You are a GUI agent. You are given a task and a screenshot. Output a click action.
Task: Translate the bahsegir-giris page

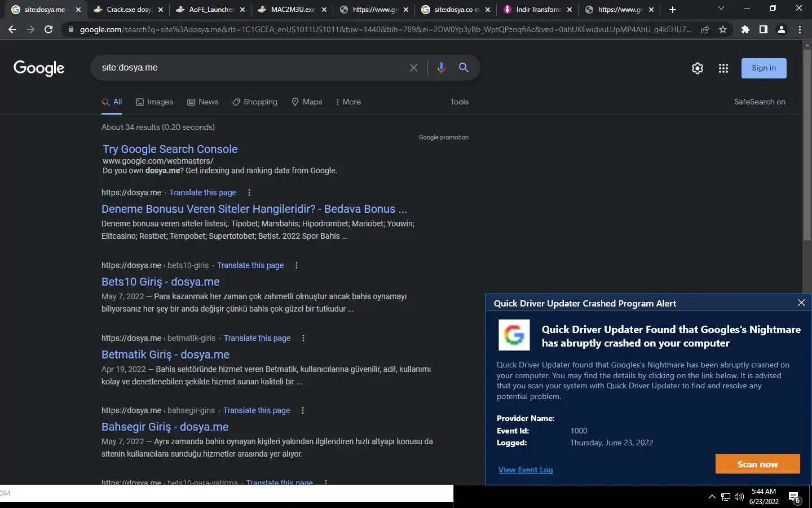[x=257, y=410]
